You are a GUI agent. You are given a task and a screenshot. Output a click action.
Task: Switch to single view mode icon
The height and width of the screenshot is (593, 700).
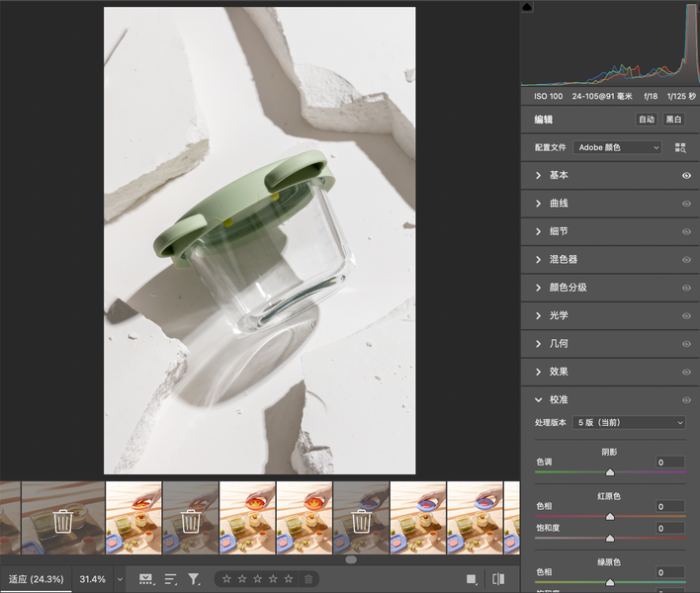point(472,579)
